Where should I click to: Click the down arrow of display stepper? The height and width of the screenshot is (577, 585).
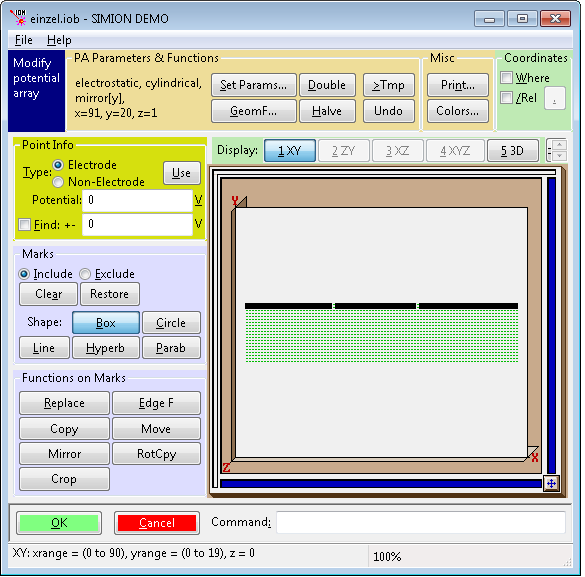pos(559,156)
